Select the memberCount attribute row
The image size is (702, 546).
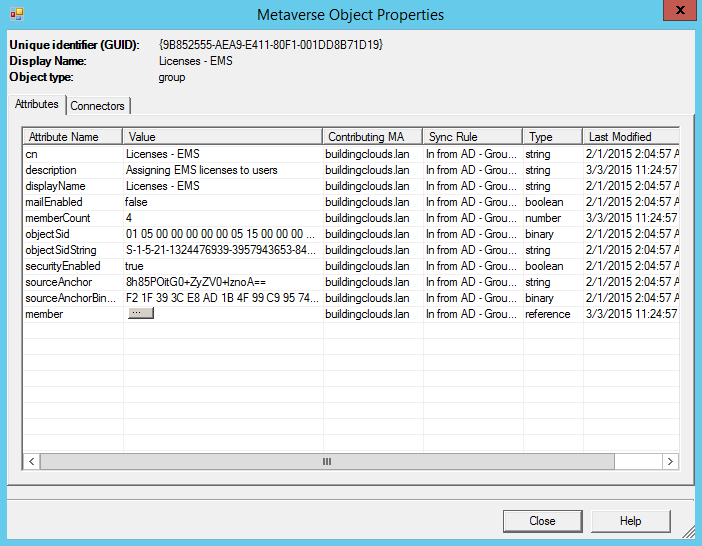(x=57, y=218)
